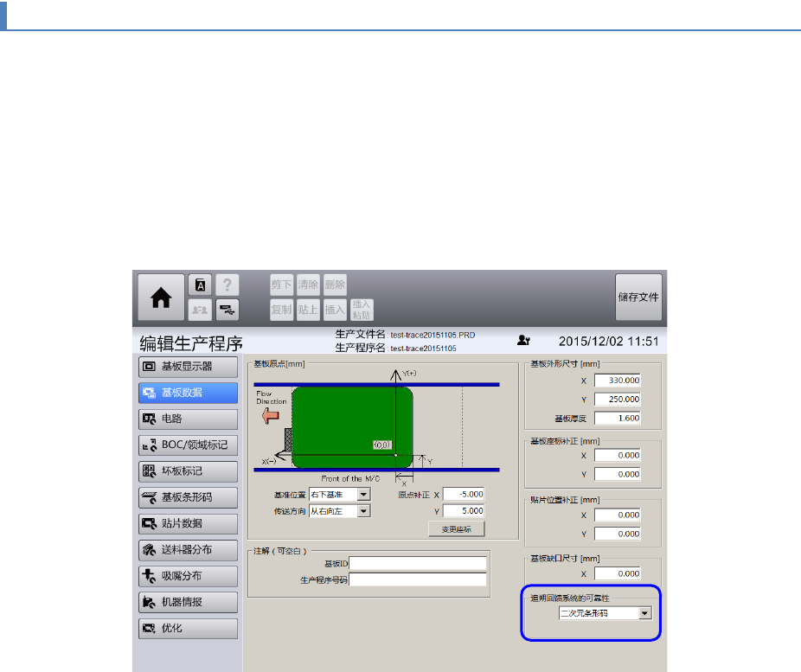Save the file with 储存文件
The width and height of the screenshot is (801, 672).
coord(638,298)
